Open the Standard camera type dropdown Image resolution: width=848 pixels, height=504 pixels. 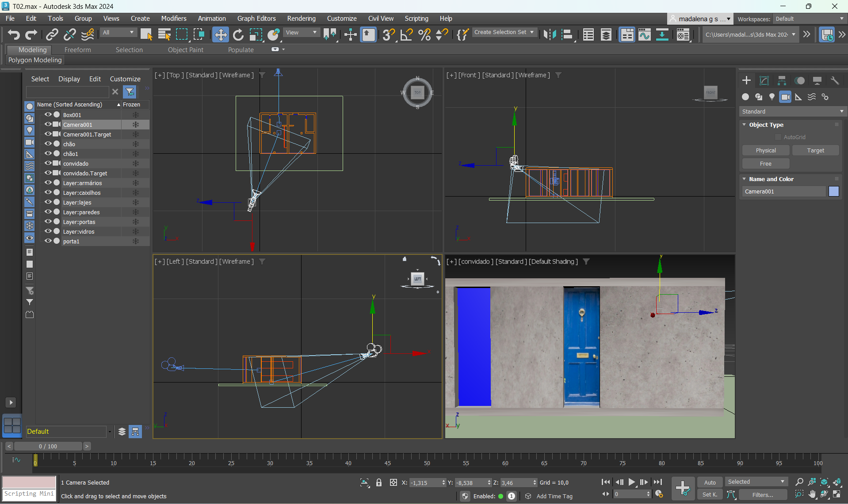[792, 112]
